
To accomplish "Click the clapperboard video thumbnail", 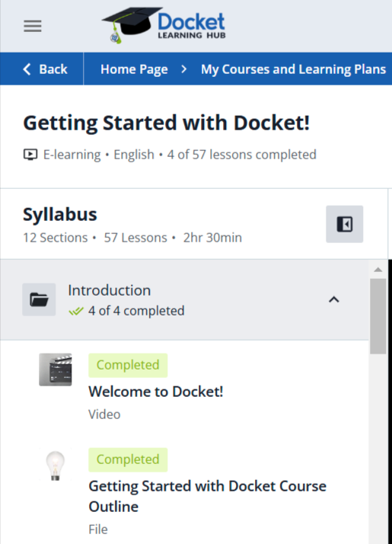I will tap(56, 370).
